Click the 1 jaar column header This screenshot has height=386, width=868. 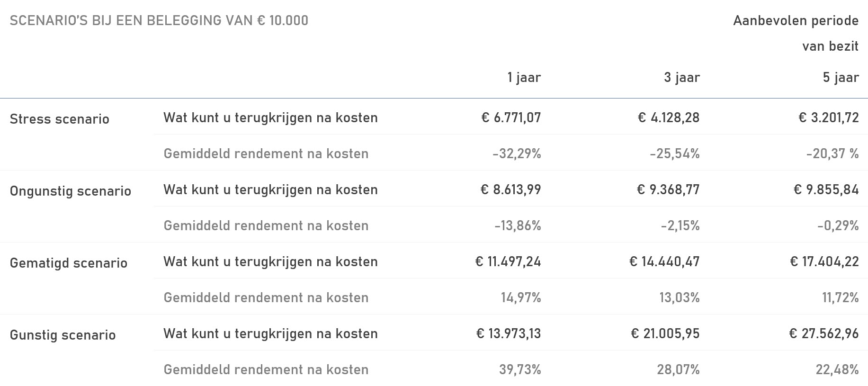[x=524, y=77]
